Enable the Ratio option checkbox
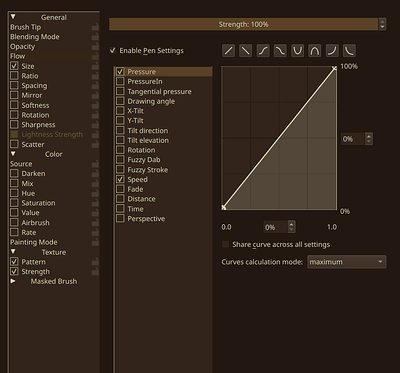The image size is (400, 373). pos(14,76)
